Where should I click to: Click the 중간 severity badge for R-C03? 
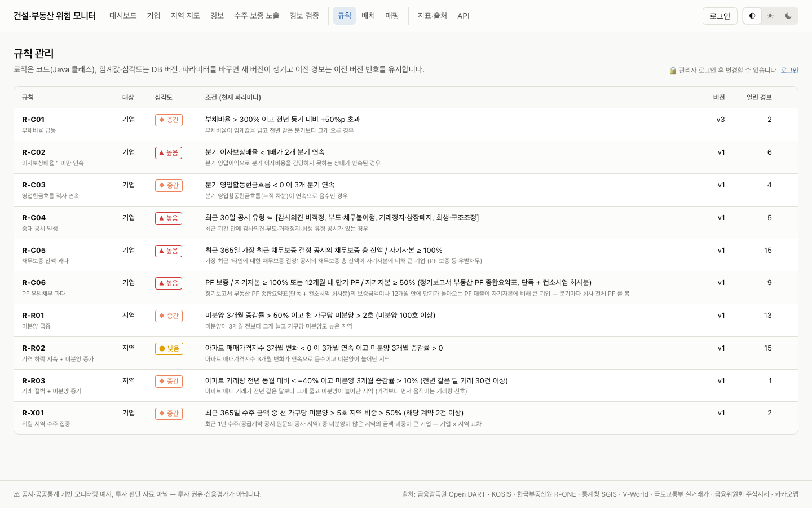tap(169, 185)
